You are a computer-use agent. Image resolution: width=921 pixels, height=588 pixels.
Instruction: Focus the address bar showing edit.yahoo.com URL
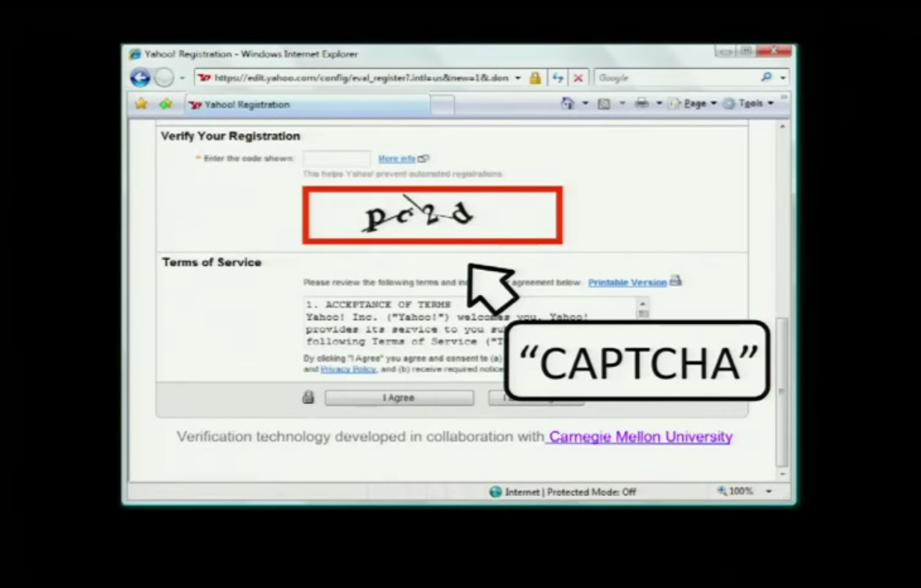click(x=353, y=78)
